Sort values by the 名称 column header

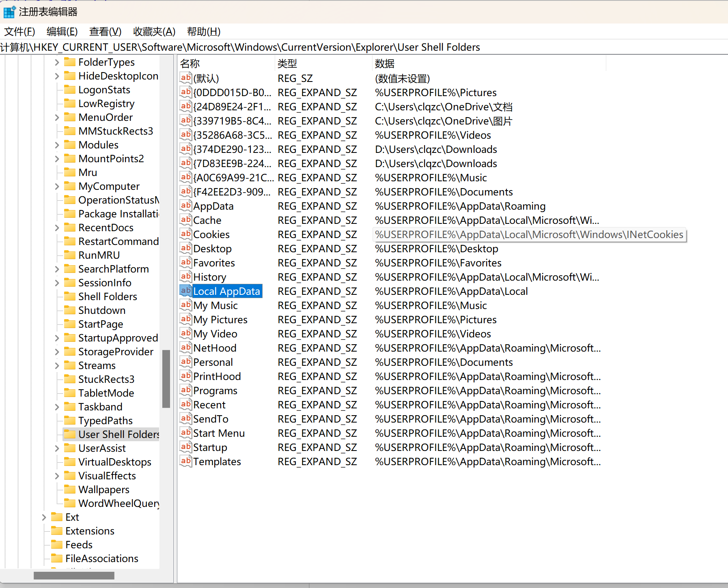pyautogui.click(x=226, y=63)
